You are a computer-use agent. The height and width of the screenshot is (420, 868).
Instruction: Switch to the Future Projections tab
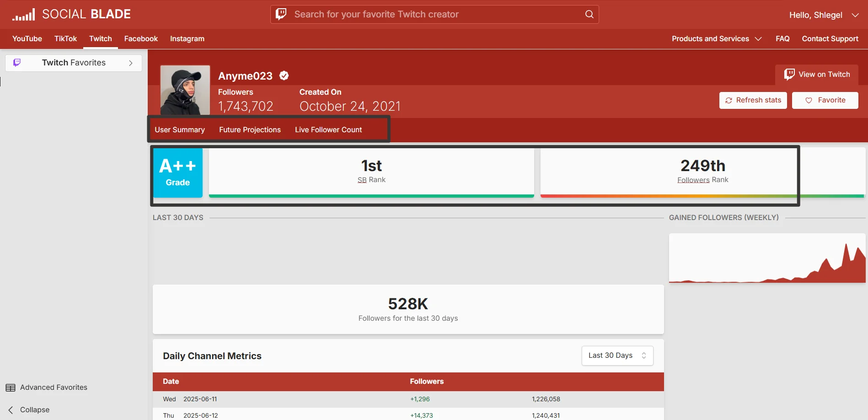(250, 129)
